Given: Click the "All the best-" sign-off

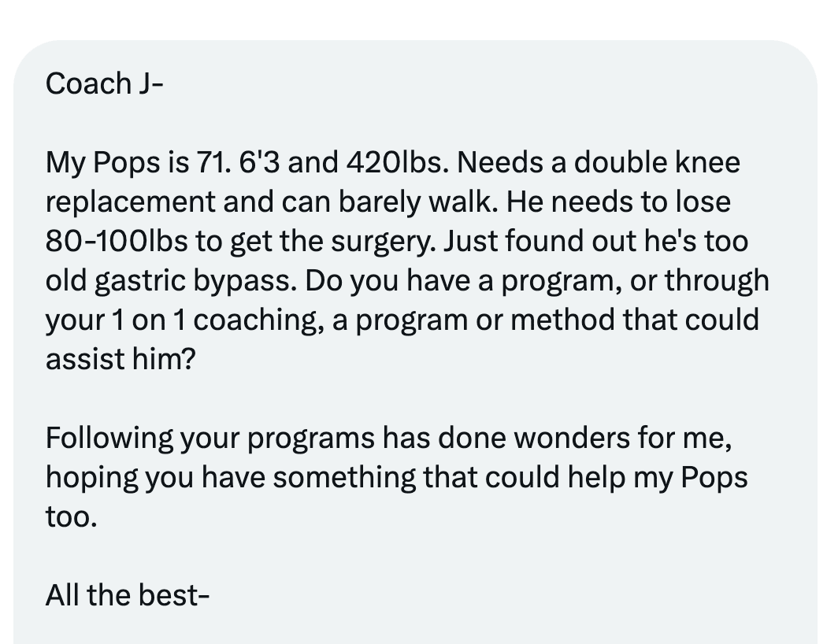Looking at the screenshot, I should click(128, 595).
